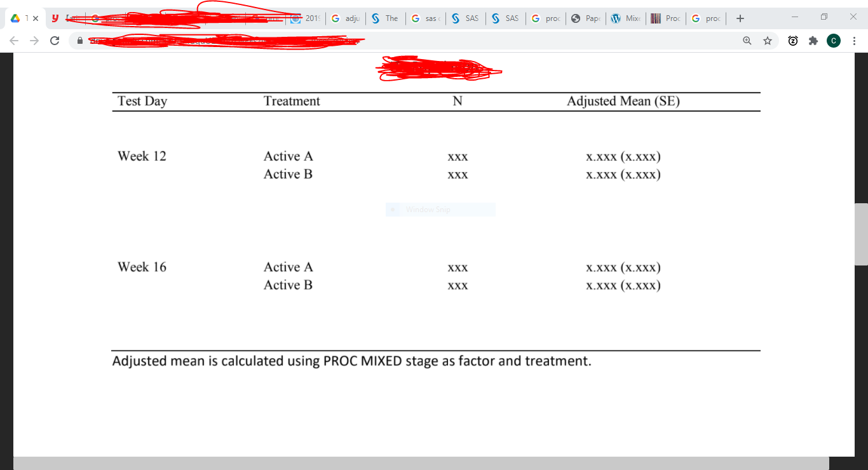
Task: Navigate back using the back arrow
Action: [14, 40]
